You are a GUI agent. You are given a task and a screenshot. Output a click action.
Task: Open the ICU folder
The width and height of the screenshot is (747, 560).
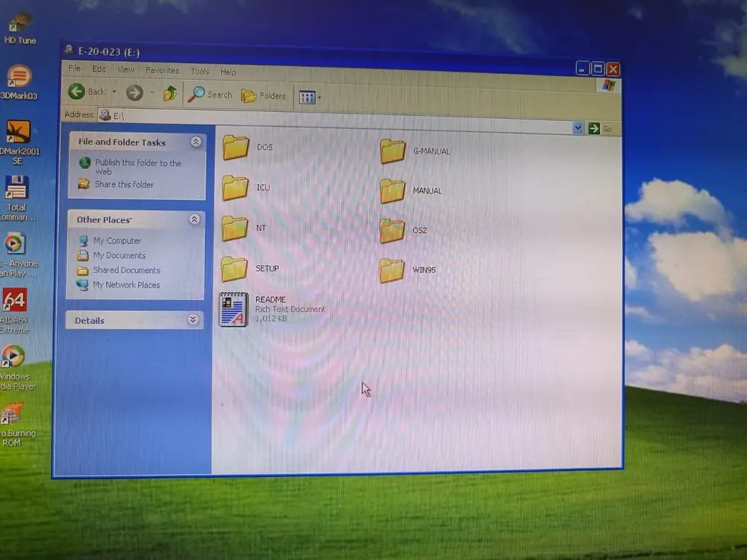(x=246, y=187)
